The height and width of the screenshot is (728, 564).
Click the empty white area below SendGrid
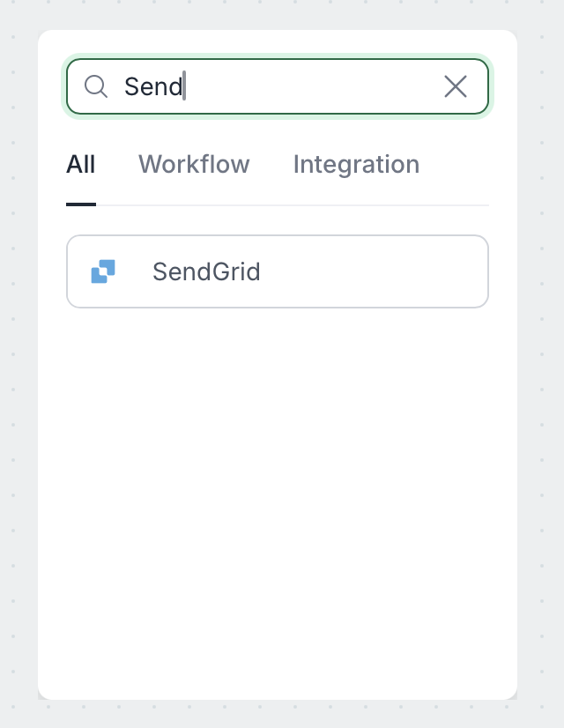[277, 494]
